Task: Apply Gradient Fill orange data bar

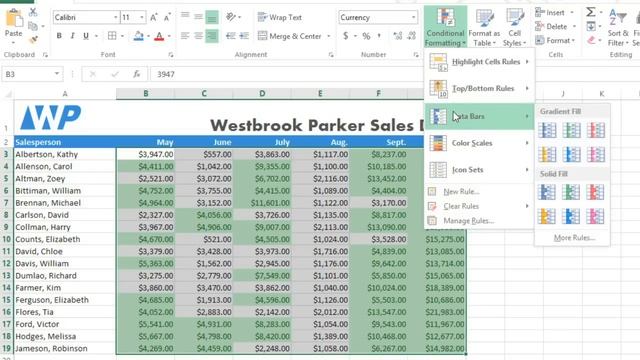Action: 547,155
